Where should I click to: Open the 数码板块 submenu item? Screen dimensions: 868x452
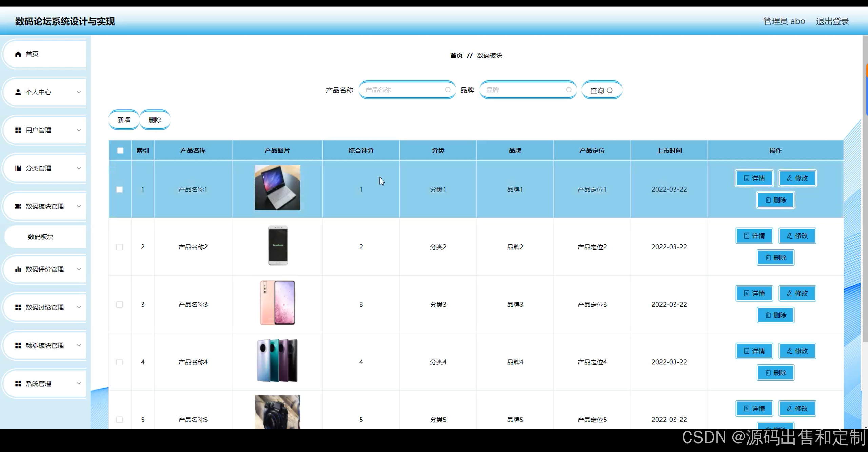(x=41, y=237)
